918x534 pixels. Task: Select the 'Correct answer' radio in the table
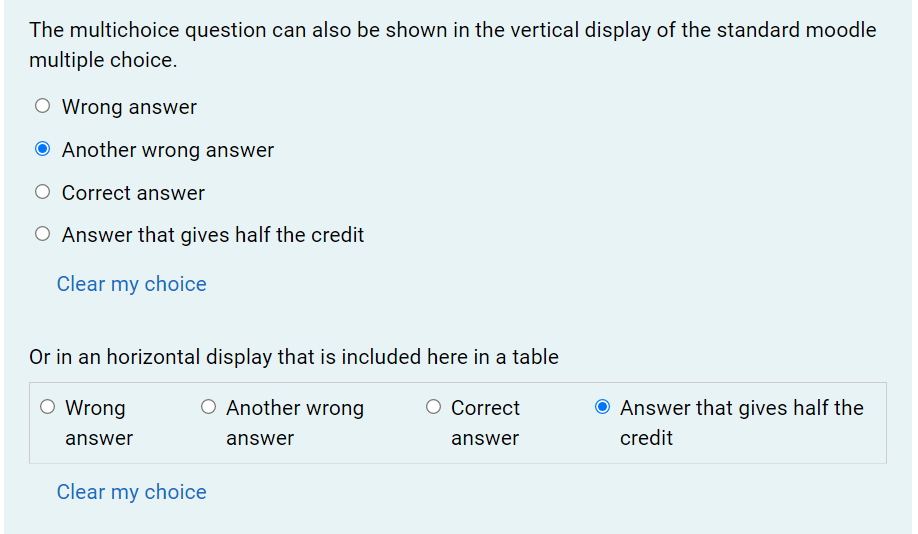pos(433,407)
